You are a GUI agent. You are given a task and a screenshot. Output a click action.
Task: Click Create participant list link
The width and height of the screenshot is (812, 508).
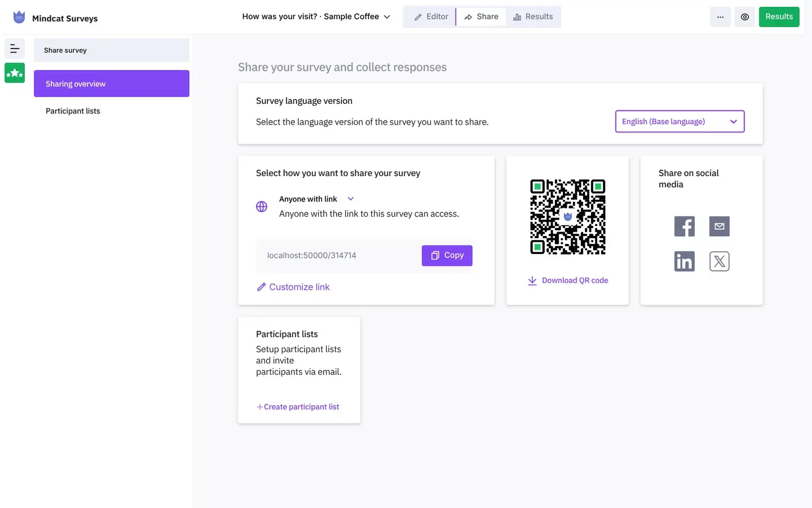(298, 407)
